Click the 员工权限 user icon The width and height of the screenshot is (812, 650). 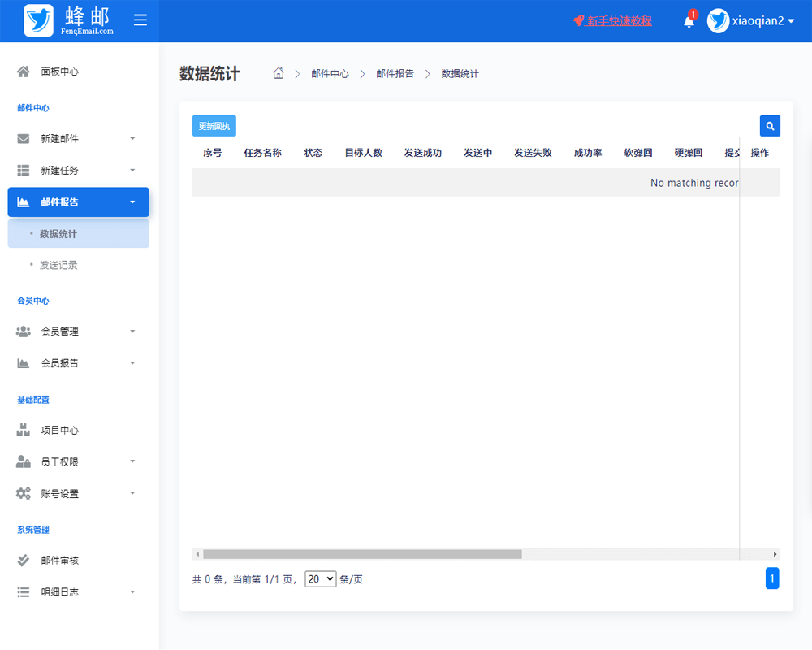click(x=24, y=461)
